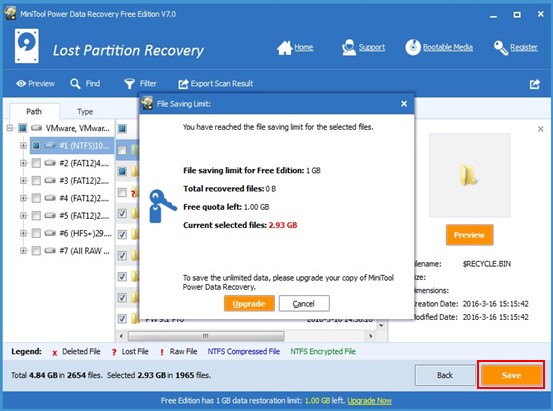
Task: Toggle the select-all checkbox atop file list
Action: click(122, 129)
